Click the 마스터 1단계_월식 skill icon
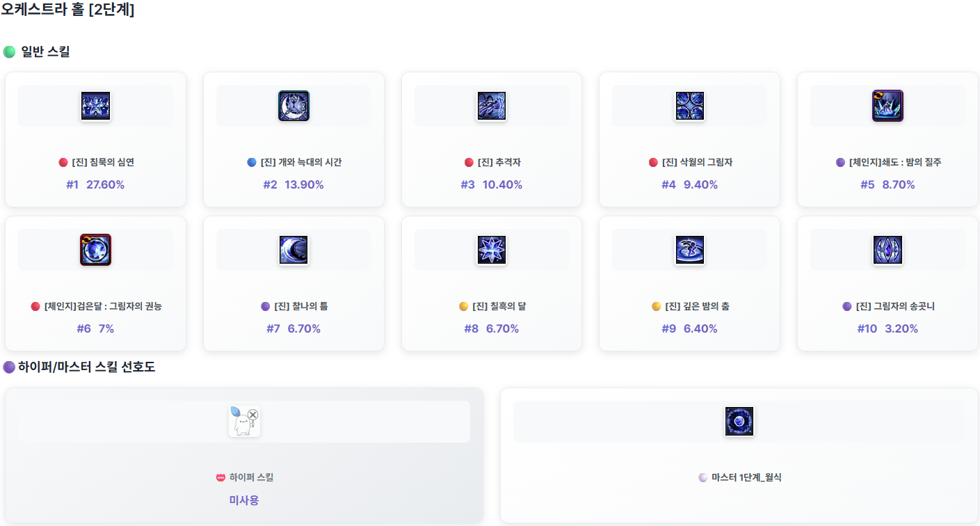 (739, 422)
